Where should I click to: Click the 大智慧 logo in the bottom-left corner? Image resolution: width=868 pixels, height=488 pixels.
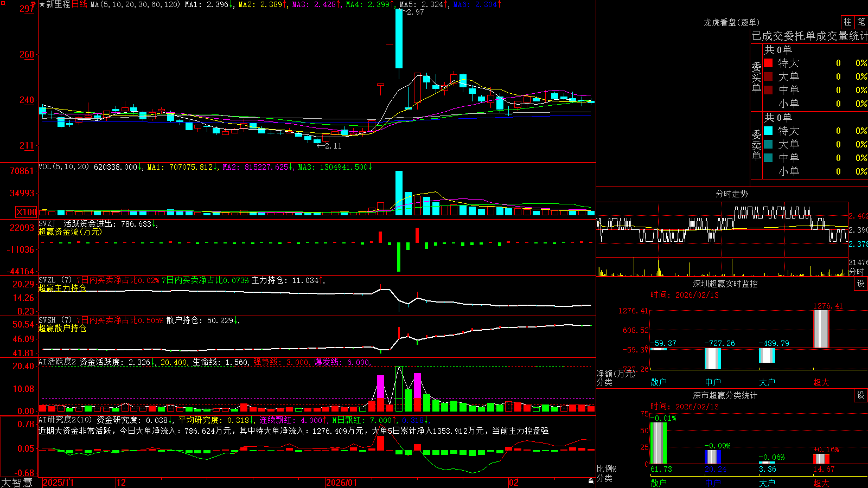click(17, 483)
